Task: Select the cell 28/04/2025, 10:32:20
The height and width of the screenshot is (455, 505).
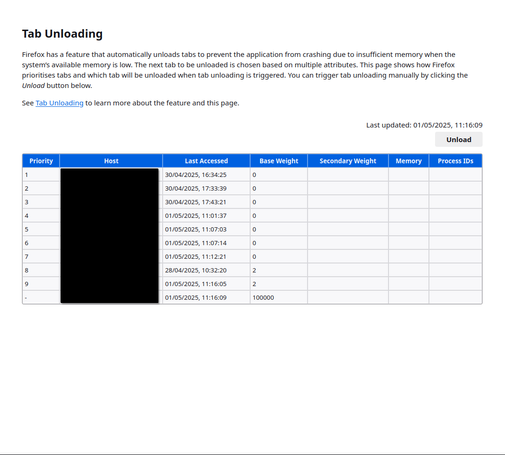Action: (206, 270)
